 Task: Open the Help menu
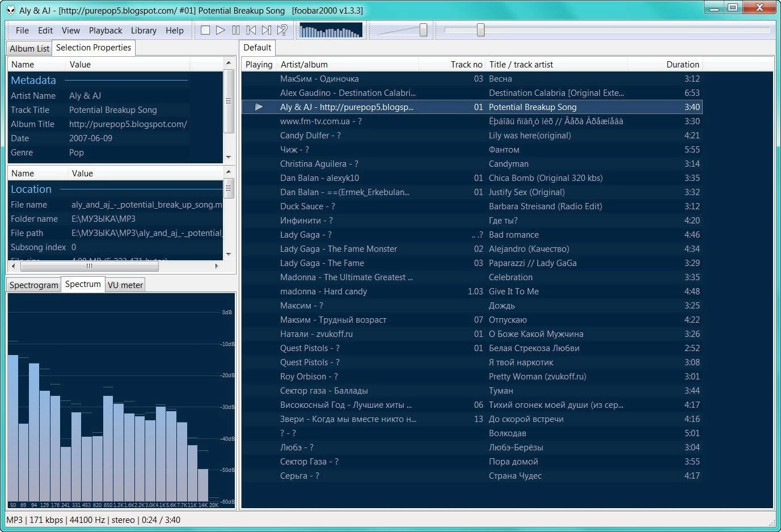click(x=175, y=31)
